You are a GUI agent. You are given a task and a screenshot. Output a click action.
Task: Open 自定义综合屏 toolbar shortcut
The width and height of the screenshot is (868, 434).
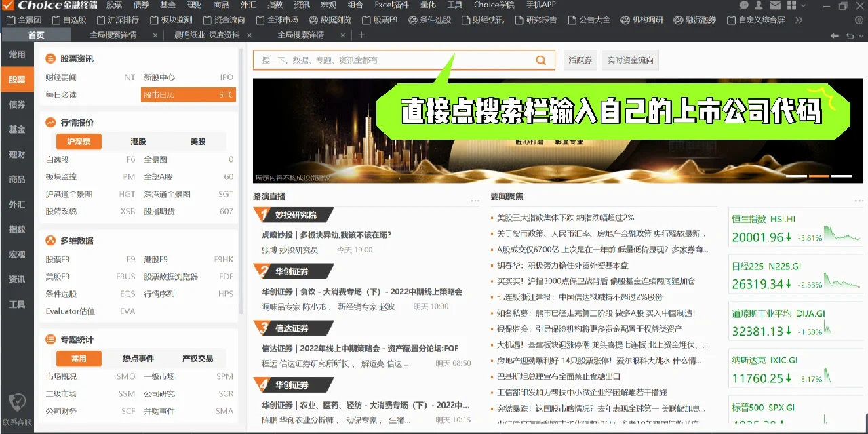coord(755,20)
